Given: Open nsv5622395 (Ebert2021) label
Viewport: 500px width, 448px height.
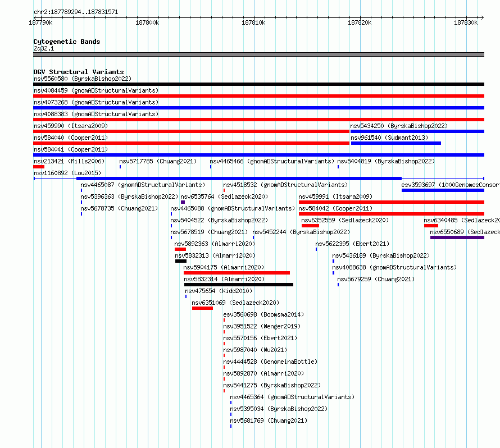Looking at the screenshot, I should pyautogui.click(x=352, y=244).
